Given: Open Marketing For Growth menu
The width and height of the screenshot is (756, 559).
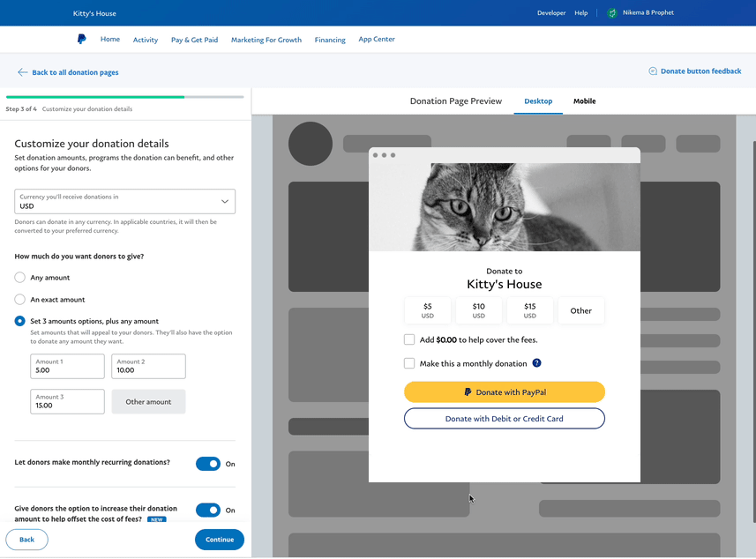Looking at the screenshot, I should tap(266, 40).
